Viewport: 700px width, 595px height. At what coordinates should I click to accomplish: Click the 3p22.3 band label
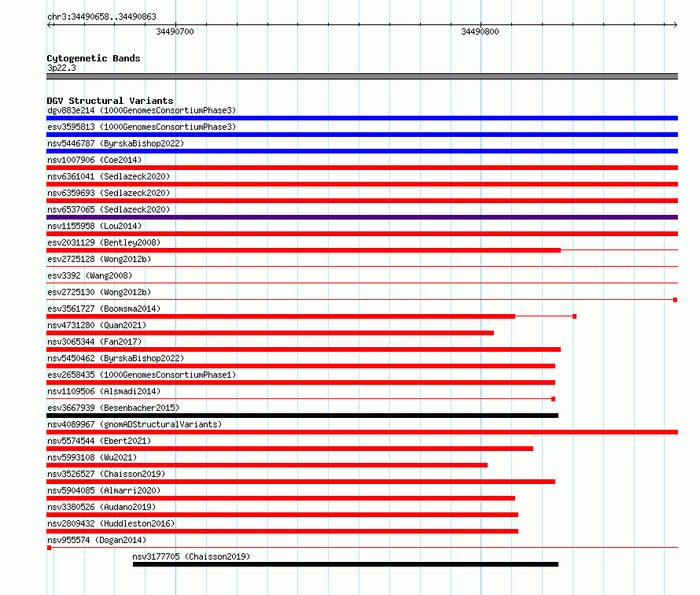click(61, 68)
